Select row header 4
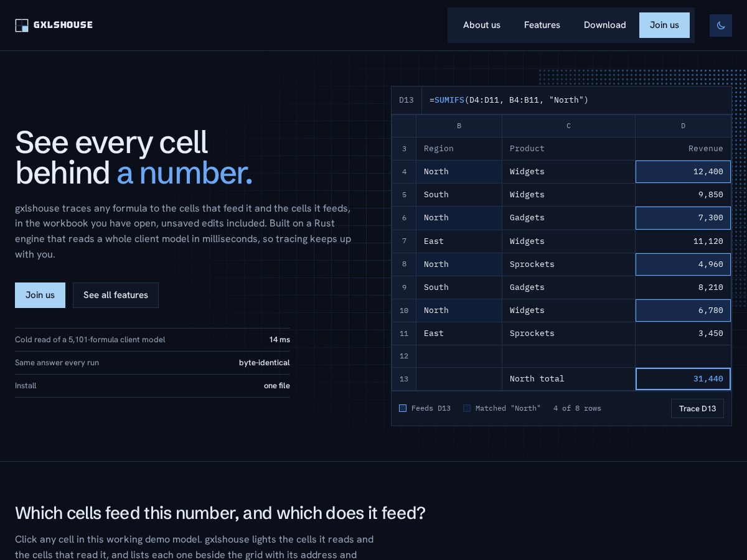This screenshot has height=560, width=747. [404, 172]
